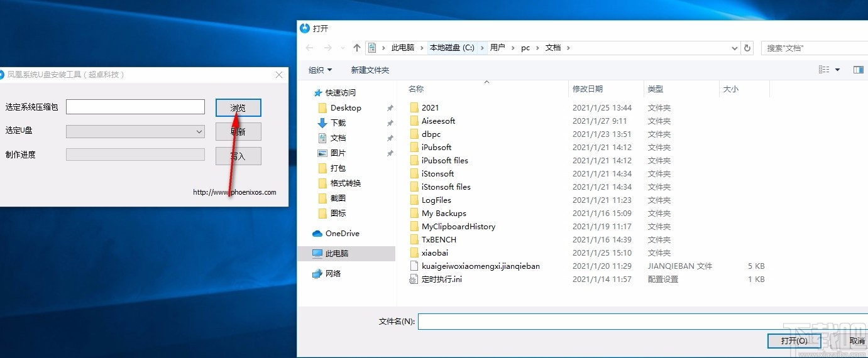
Task: Open the 组织 menu
Action: [x=320, y=70]
